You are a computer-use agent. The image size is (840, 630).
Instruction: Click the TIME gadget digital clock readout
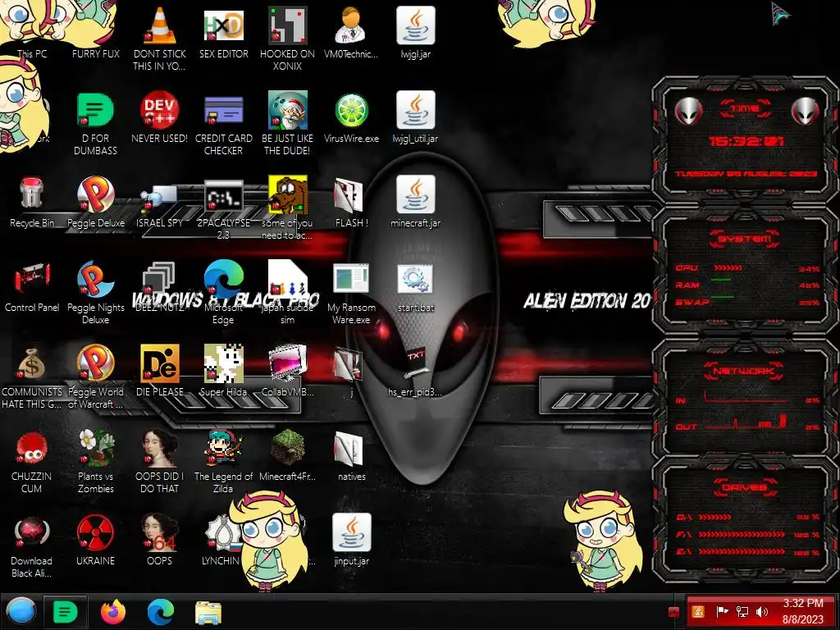pyautogui.click(x=745, y=141)
